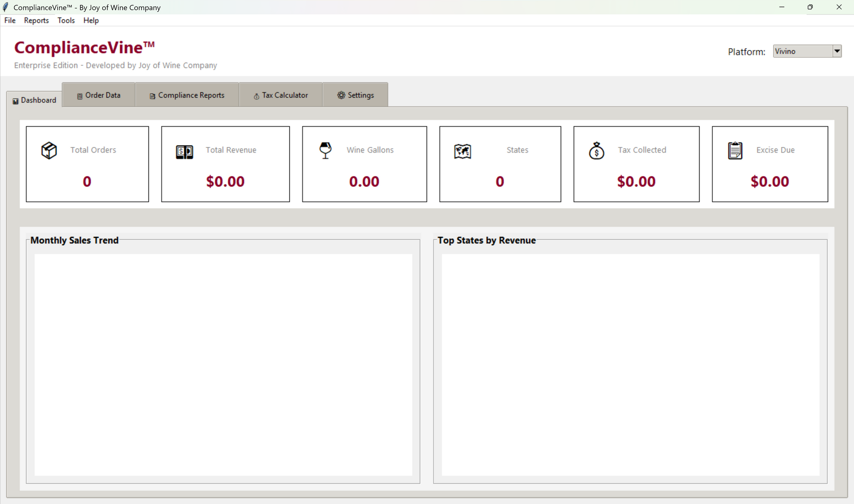Click the Wine Gallons glass icon

click(x=325, y=150)
